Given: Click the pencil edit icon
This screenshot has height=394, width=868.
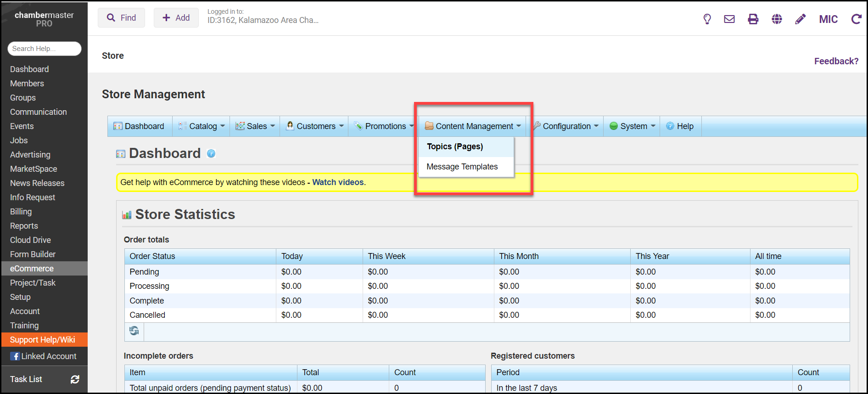Looking at the screenshot, I should tap(800, 19).
